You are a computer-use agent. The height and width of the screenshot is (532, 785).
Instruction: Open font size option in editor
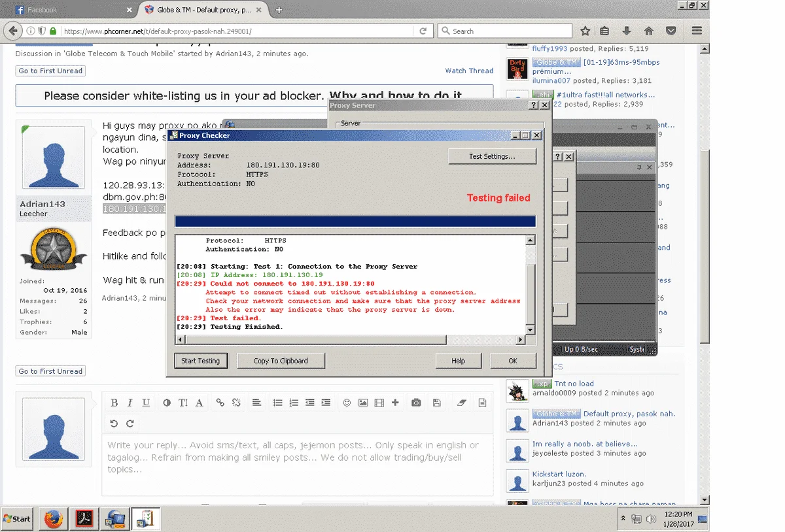(183, 403)
